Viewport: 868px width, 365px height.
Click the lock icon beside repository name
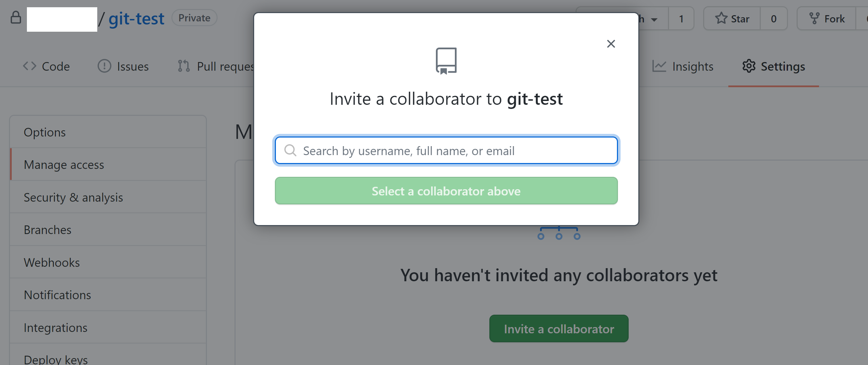coord(16,18)
